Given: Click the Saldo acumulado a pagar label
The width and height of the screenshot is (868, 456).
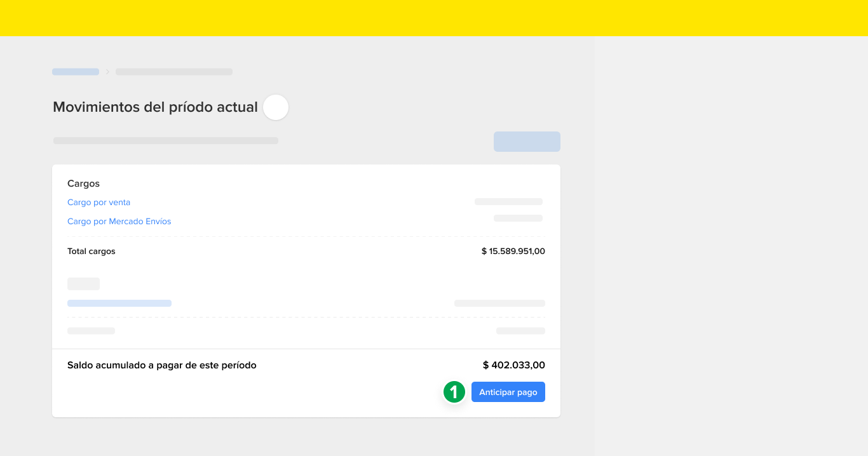Looking at the screenshot, I should coord(162,365).
